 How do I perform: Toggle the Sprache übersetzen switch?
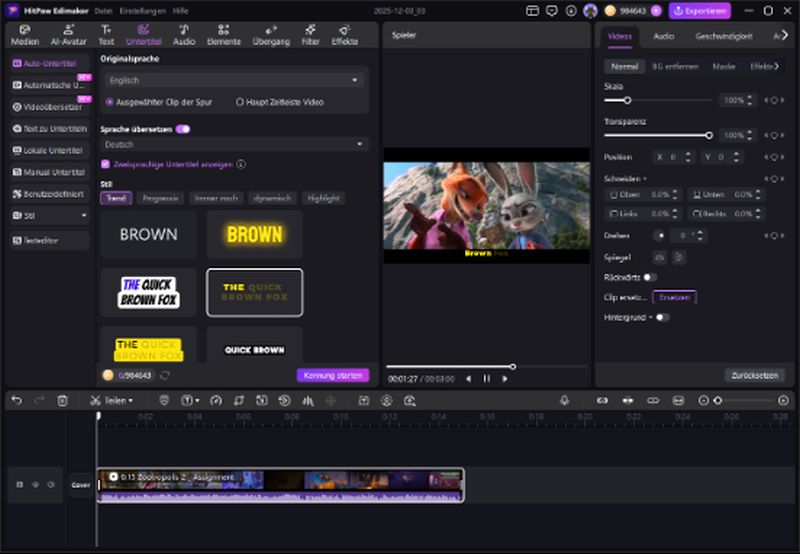coord(183,129)
